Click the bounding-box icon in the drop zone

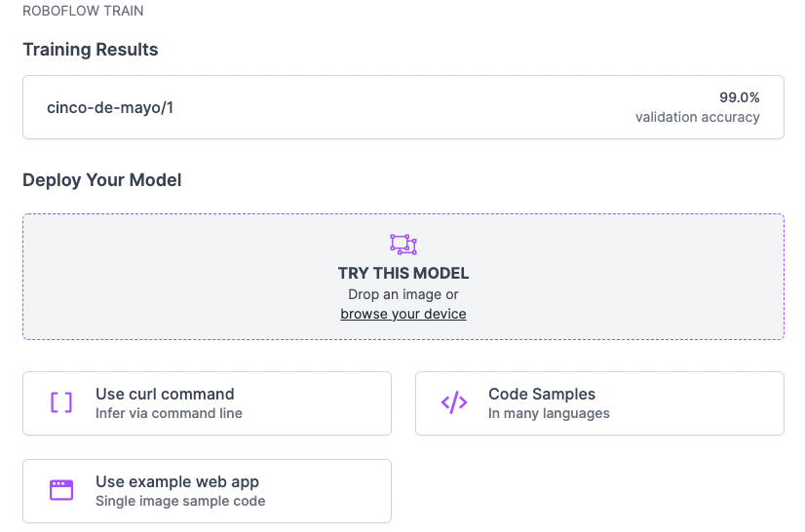tap(402, 245)
